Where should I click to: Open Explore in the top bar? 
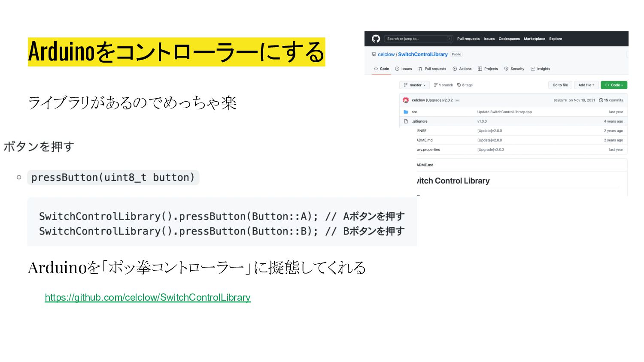(x=556, y=39)
